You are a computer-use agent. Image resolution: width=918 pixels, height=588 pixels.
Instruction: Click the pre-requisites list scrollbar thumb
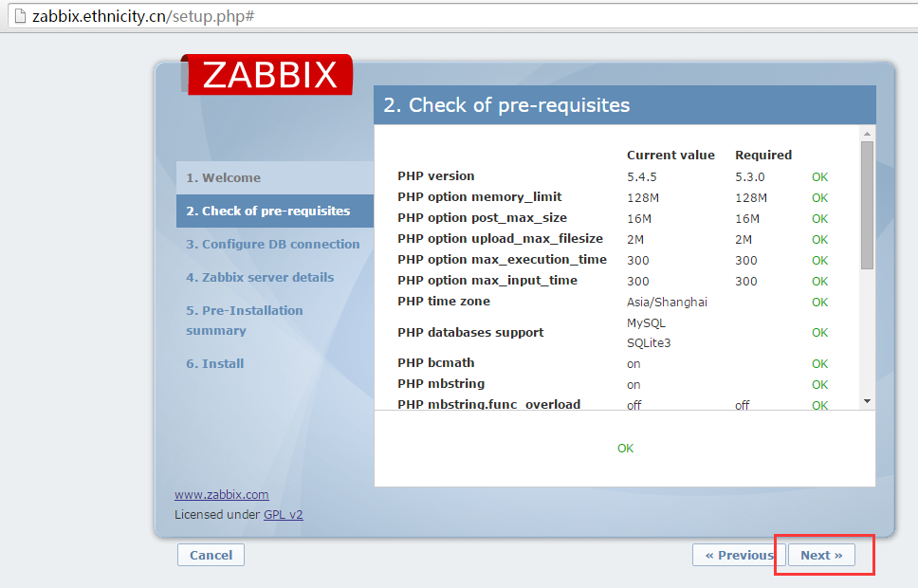tap(867, 204)
